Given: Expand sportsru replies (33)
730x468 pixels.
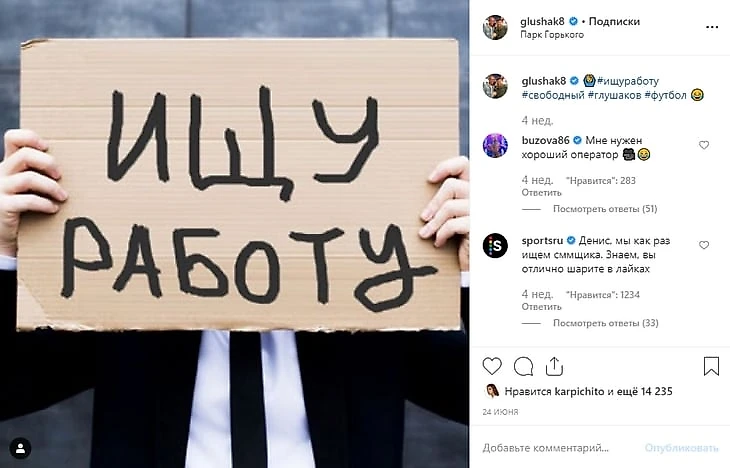Looking at the screenshot, I should [605, 323].
